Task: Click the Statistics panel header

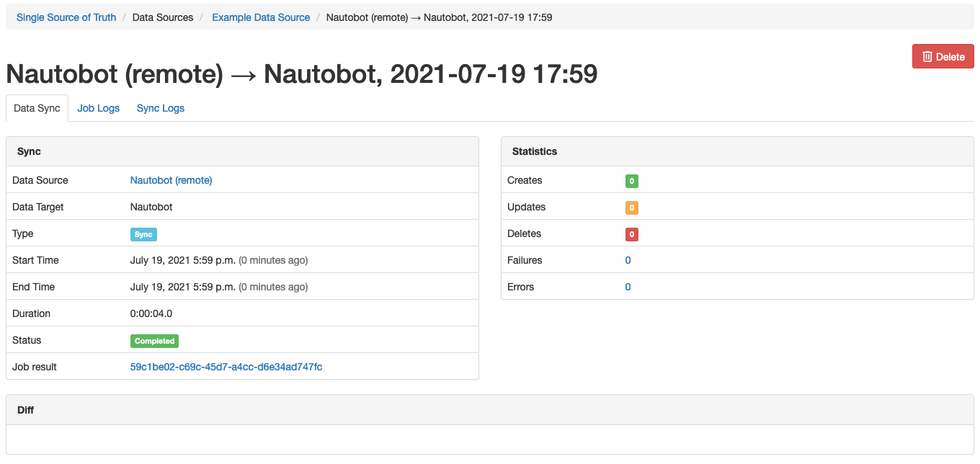Action: 535,151
